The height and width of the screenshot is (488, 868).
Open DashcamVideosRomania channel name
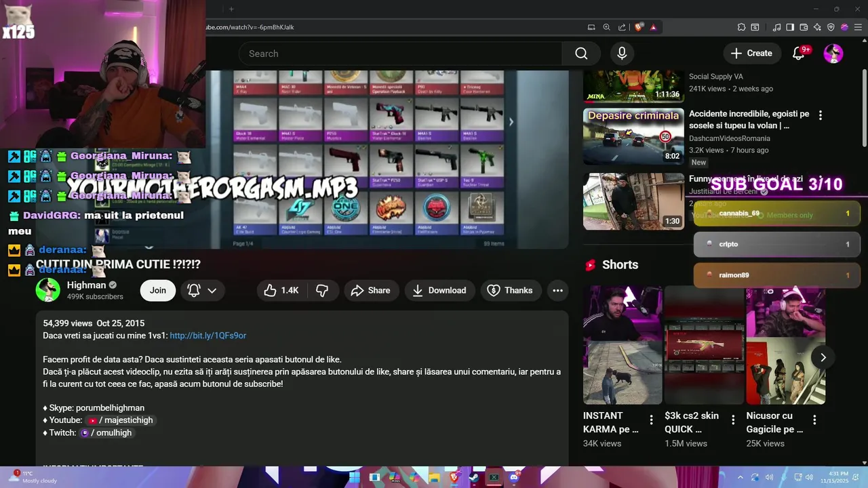[x=730, y=138]
